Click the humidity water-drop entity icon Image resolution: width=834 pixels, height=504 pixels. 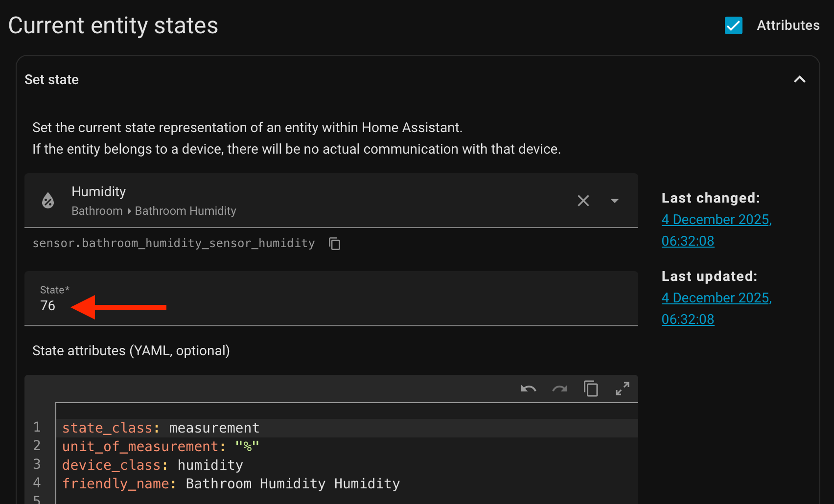tap(48, 201)
